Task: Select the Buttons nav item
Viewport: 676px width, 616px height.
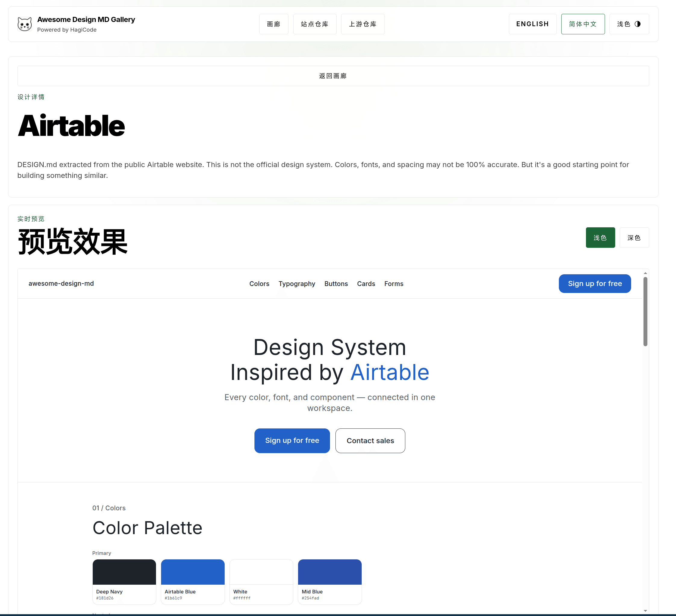Action: 336,284
